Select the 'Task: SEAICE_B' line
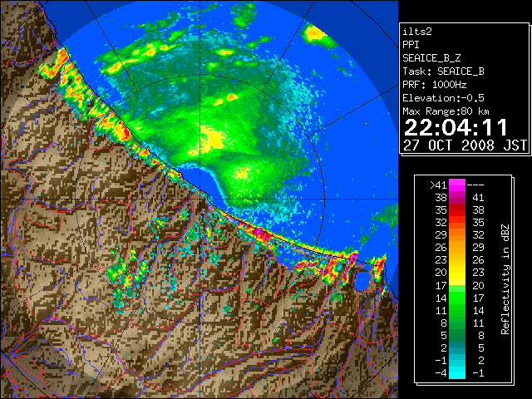The width and height of the screenshot is (532, 399). point(443,71)
